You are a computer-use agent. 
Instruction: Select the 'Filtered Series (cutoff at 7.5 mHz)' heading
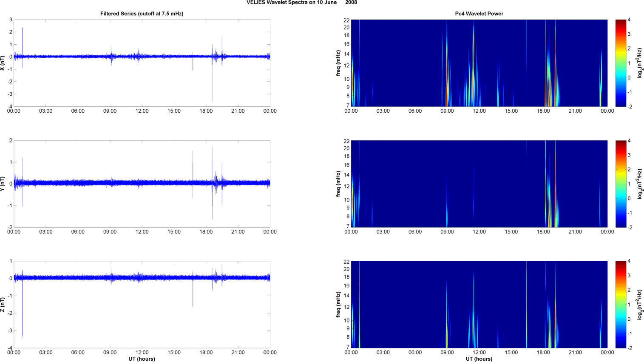click(142, 14)
